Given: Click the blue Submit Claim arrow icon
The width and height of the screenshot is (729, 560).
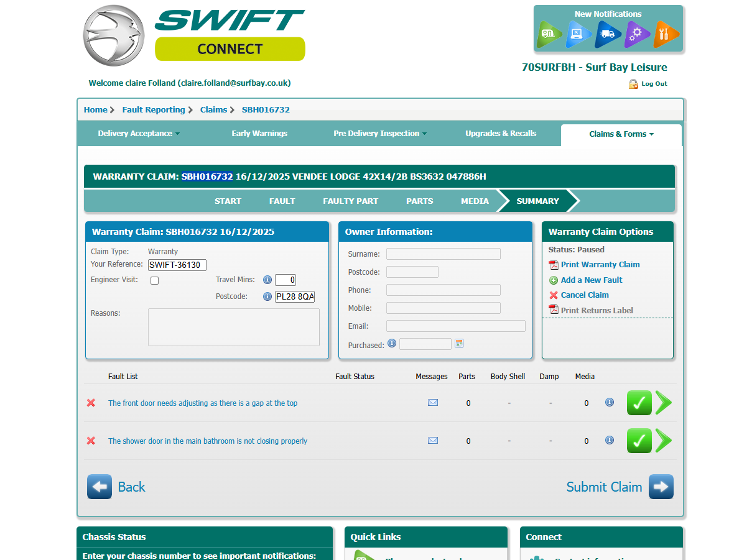Looking at the screenshot, I should (661, 487).
